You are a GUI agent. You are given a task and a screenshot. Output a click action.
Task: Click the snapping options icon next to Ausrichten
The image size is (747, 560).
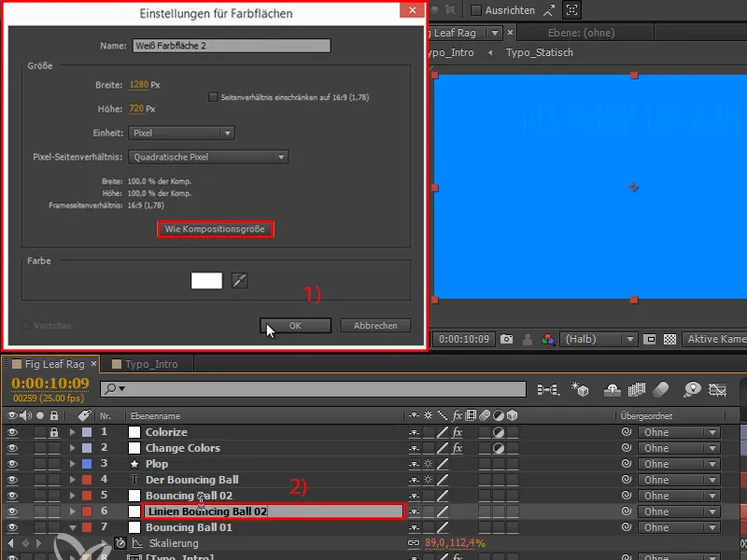pos(549,10)
